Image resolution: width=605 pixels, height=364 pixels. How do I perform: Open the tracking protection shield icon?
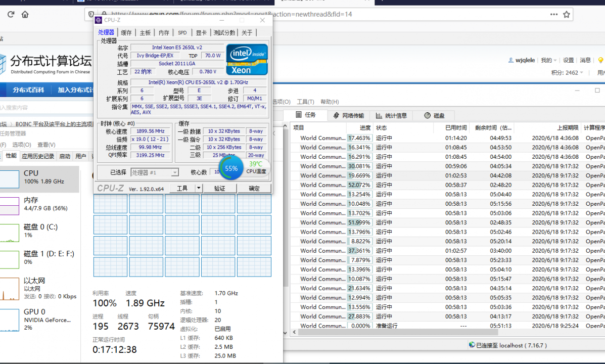point(91,14)
